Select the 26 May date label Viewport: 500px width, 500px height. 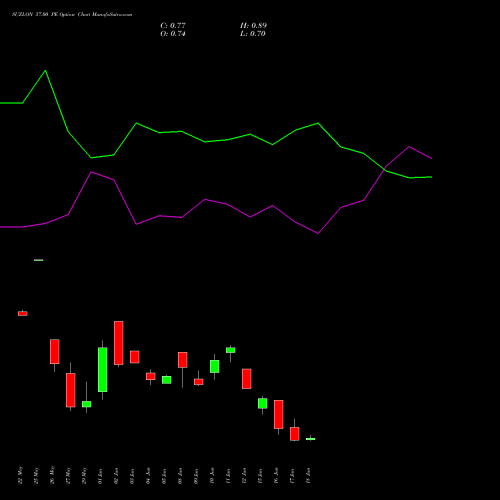coord(53,475)
